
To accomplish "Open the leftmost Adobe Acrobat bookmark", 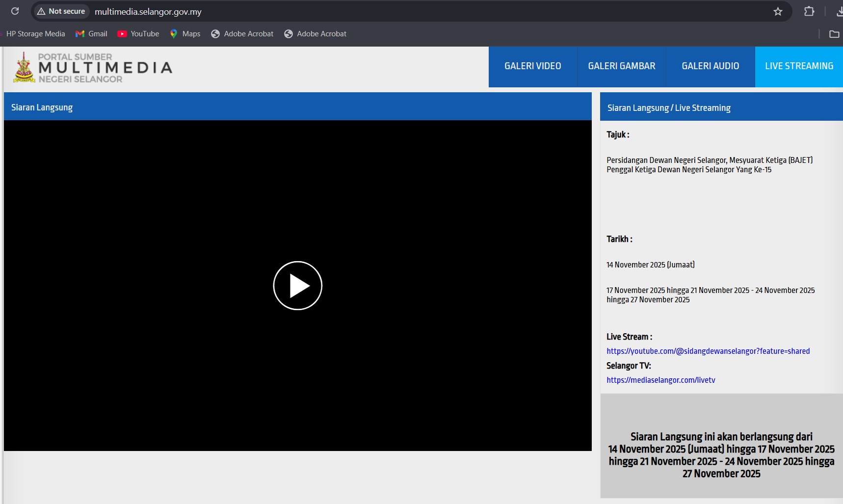I will 242,34.
